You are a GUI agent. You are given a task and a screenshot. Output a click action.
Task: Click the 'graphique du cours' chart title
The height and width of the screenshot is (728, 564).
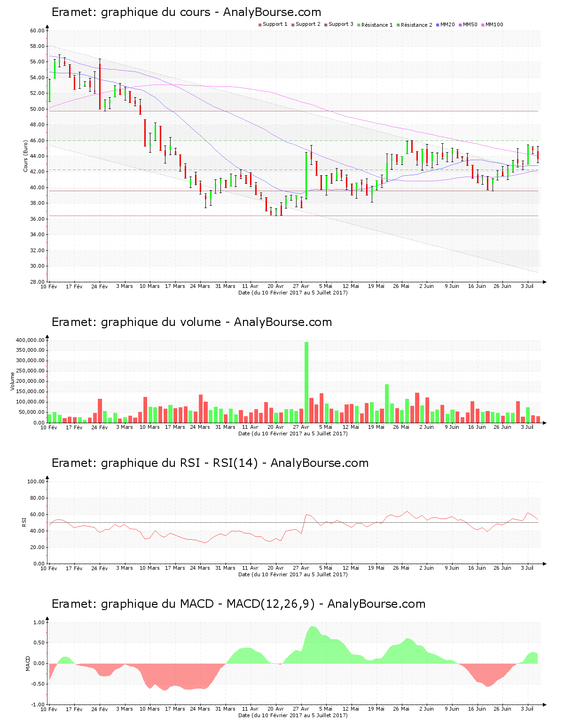pos(186,12)
